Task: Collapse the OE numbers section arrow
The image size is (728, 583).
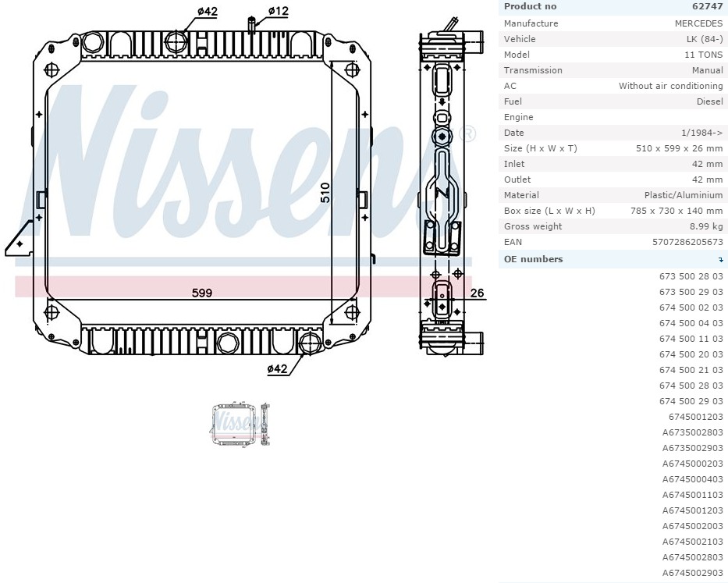Action: click(x=720, y=260)
